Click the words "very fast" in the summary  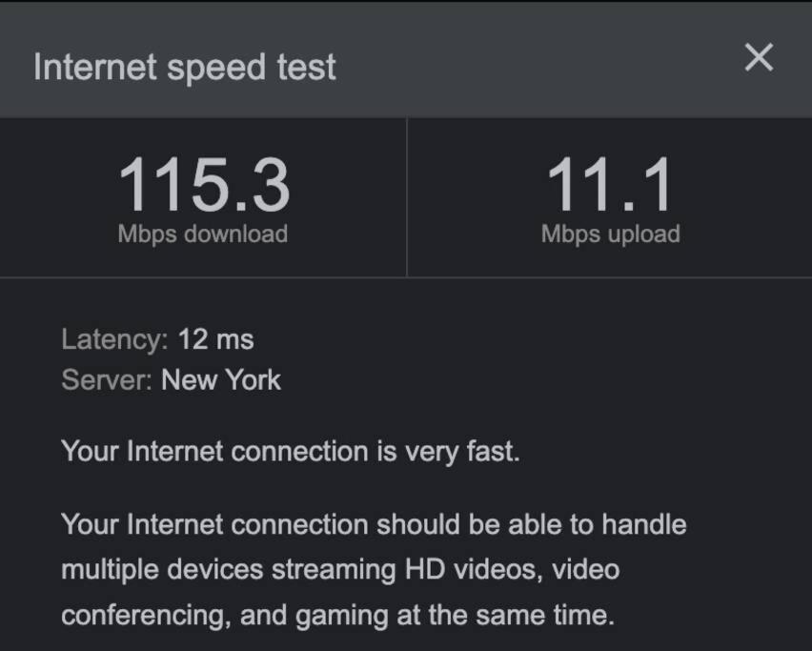click(x=462, y=452)
